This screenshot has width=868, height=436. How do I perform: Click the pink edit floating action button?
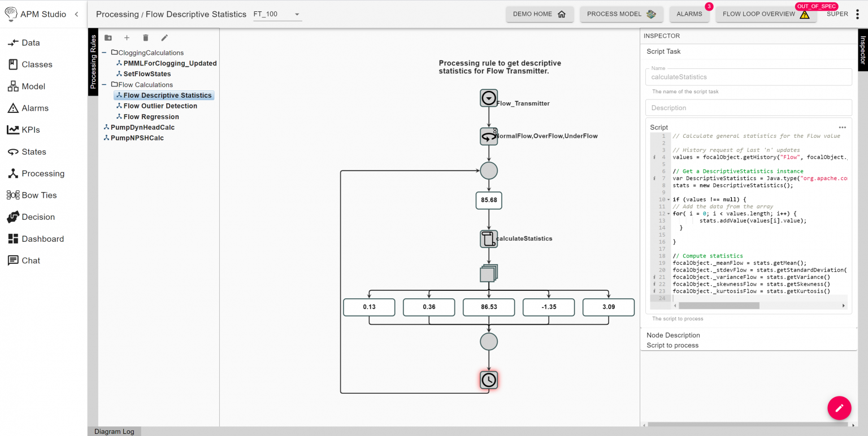(839, 408)
